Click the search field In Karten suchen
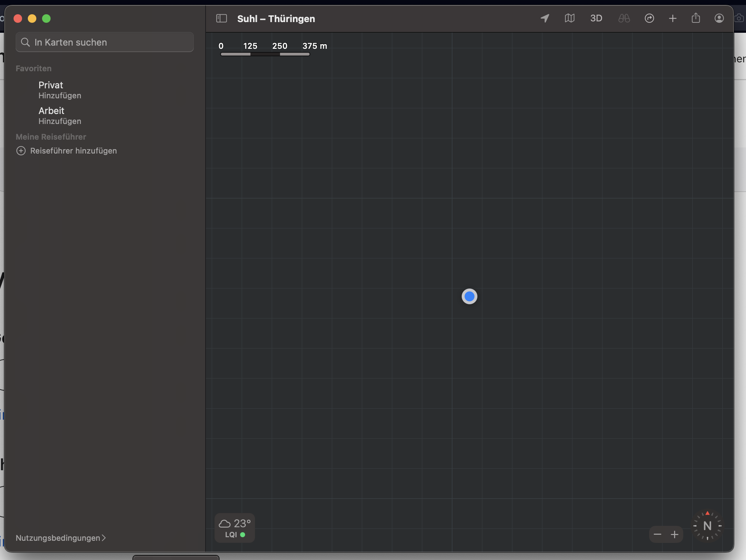Viewport: 746px width, 560px height. [x=105, y=42]
